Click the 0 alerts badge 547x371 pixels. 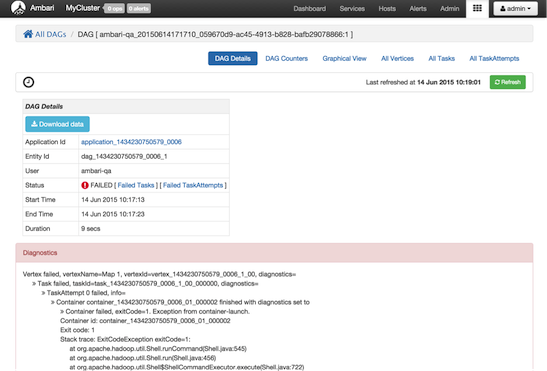(138, 8)
